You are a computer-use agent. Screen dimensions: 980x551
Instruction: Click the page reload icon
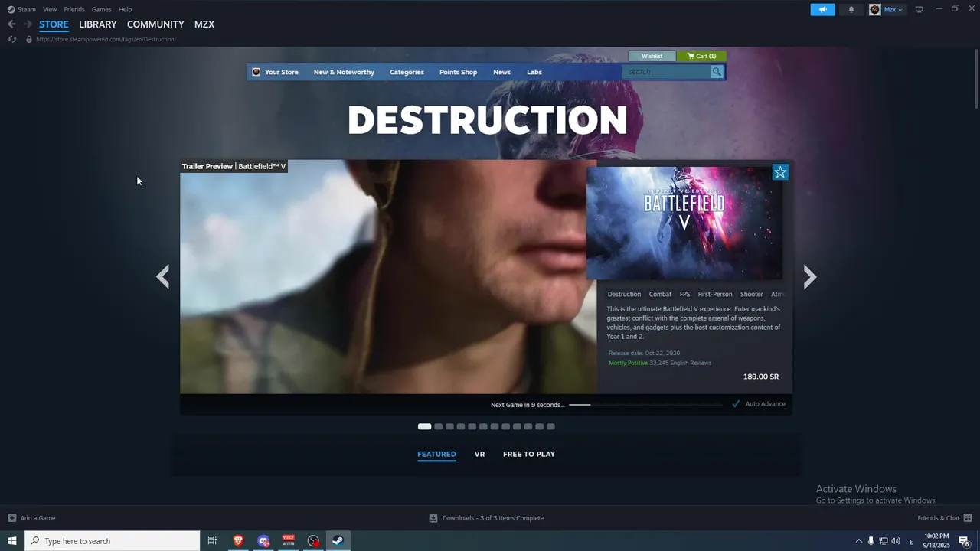pyautogui.click(x=11, y=39)
